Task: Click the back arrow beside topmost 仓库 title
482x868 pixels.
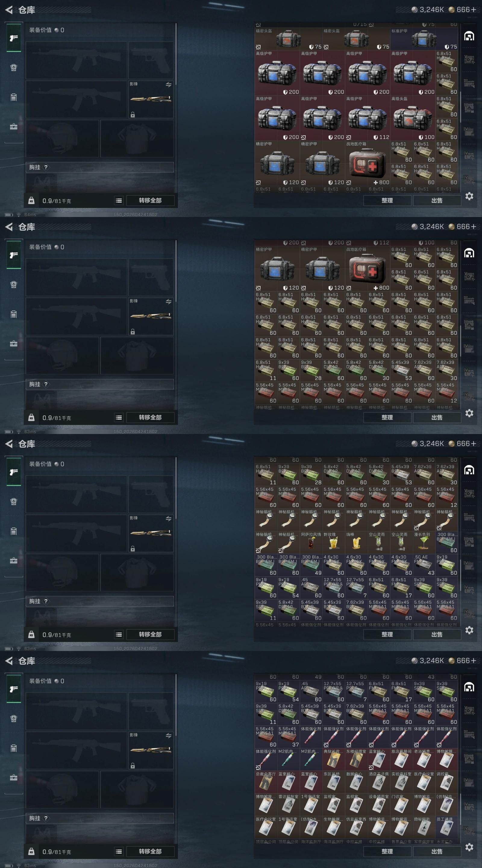Action: coord(9,10)
